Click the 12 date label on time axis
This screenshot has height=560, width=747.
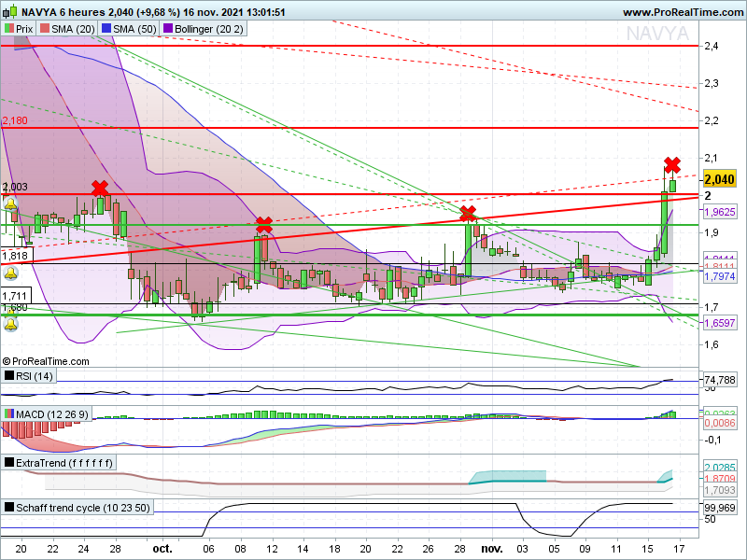tap(272, 549)
